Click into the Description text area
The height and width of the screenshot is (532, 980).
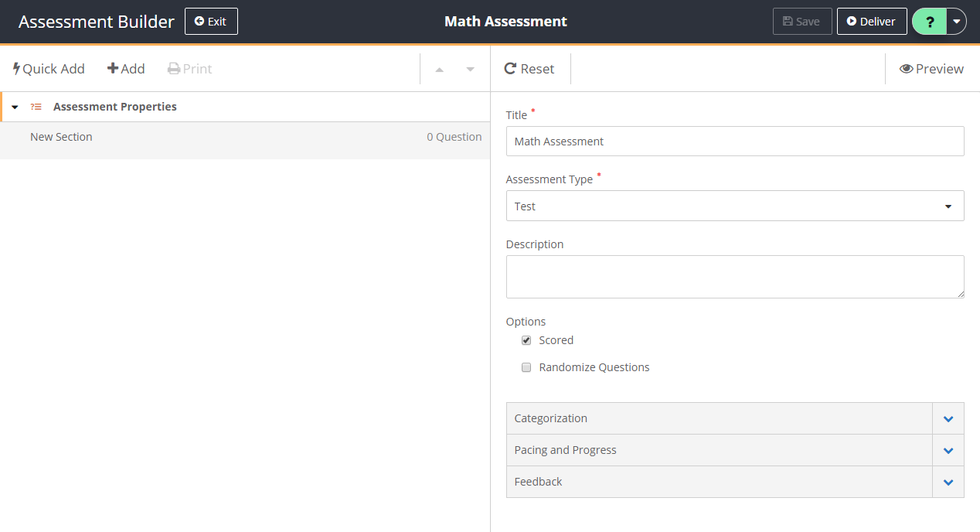(x=734, y=276)
